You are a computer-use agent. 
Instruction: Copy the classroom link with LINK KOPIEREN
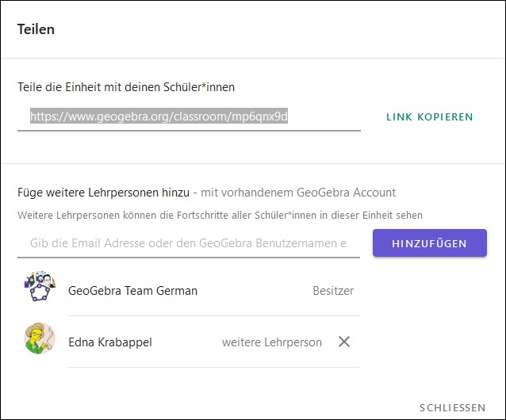point(430,116)
